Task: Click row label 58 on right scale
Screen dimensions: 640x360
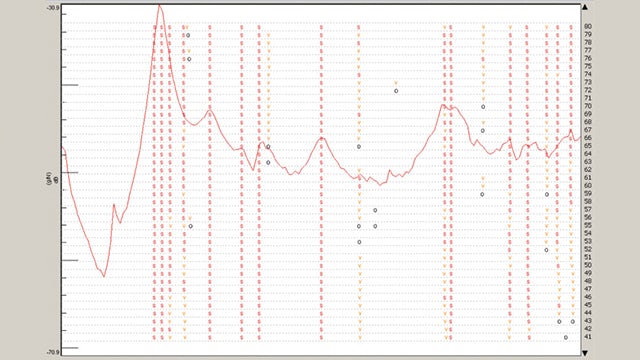Action: (x=588, y=202)
